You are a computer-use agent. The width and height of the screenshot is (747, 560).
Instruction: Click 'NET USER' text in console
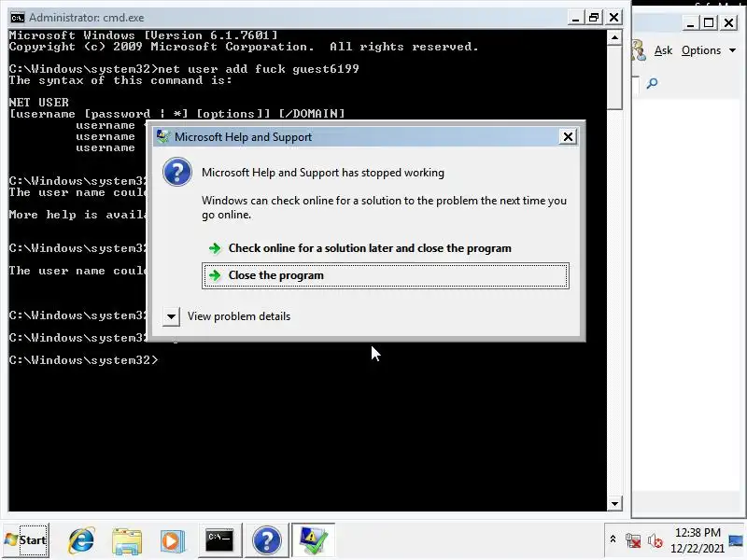click(x=38, y=103)
